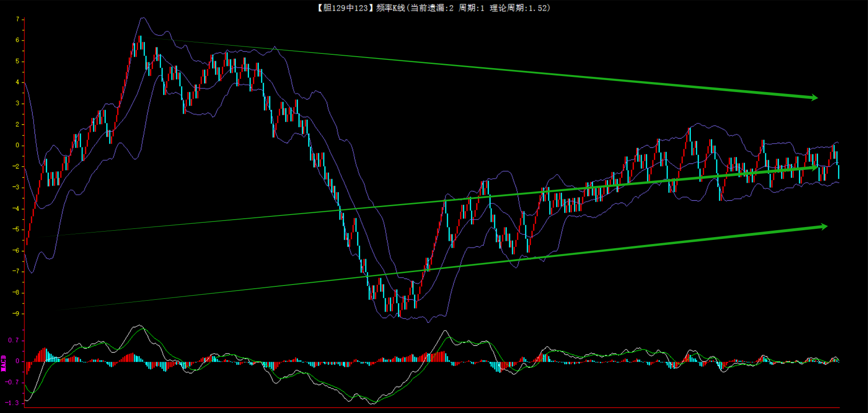868x413 pixels.
Task: Click the -1.3 label on MACD axis
Action: click(12, 403)
